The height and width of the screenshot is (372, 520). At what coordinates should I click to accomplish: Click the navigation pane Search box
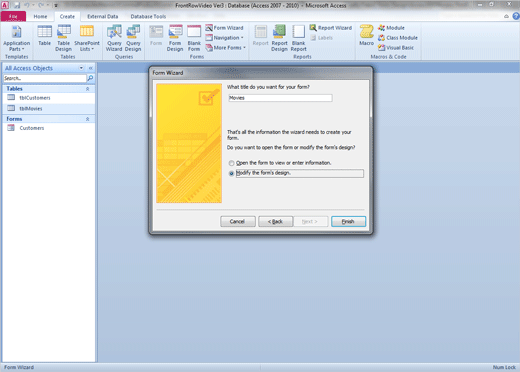(x=45, y=78)
